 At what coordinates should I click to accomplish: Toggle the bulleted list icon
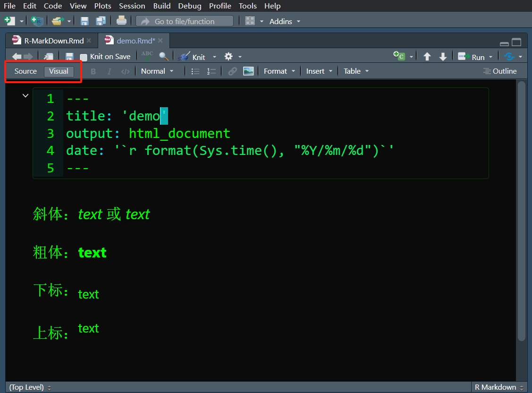pos(195,71)
